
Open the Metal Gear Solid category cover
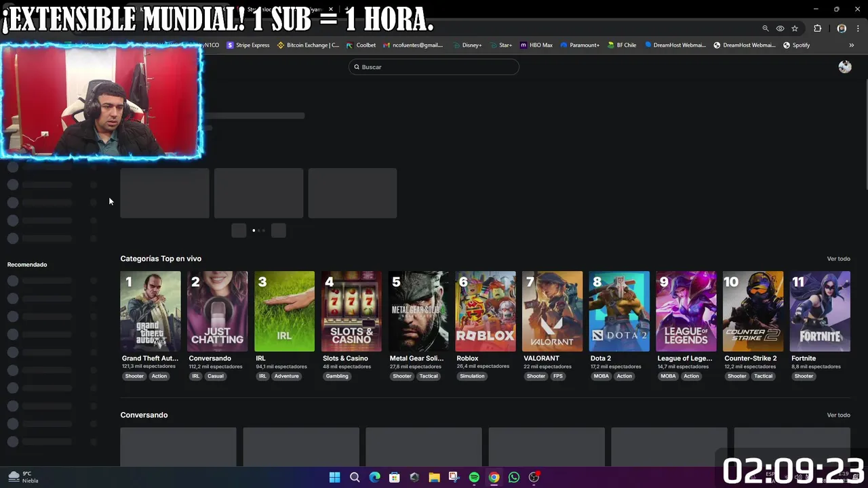click(x=418, y=311)
